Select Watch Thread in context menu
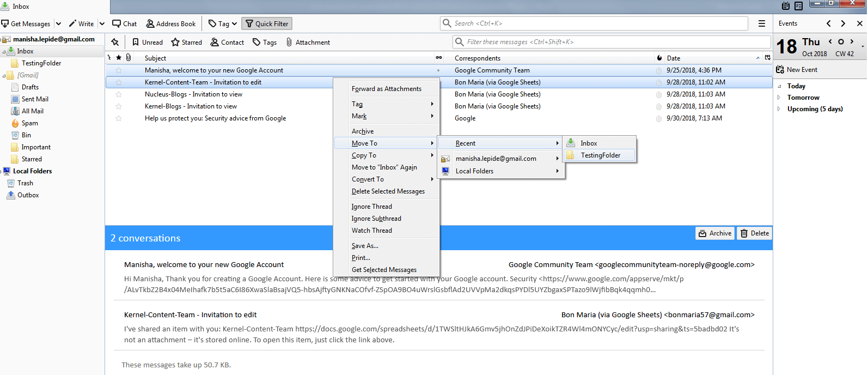868x375 pixels. pyautogui.click(x=387, y=231)
